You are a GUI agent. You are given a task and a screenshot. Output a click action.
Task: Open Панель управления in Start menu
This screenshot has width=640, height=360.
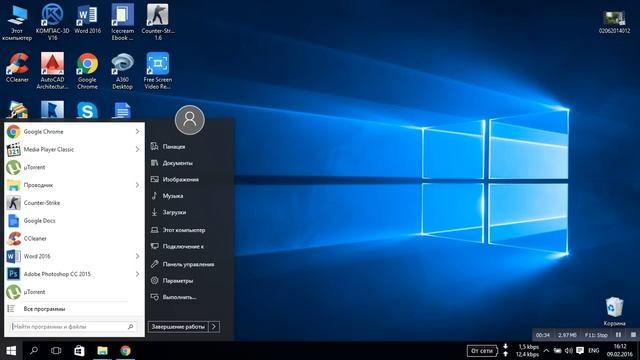(190, 264)
